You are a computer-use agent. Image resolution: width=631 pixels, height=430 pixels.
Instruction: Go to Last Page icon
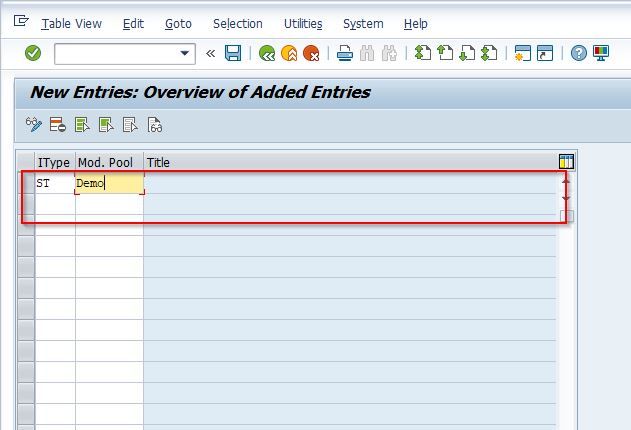point(489,53)
